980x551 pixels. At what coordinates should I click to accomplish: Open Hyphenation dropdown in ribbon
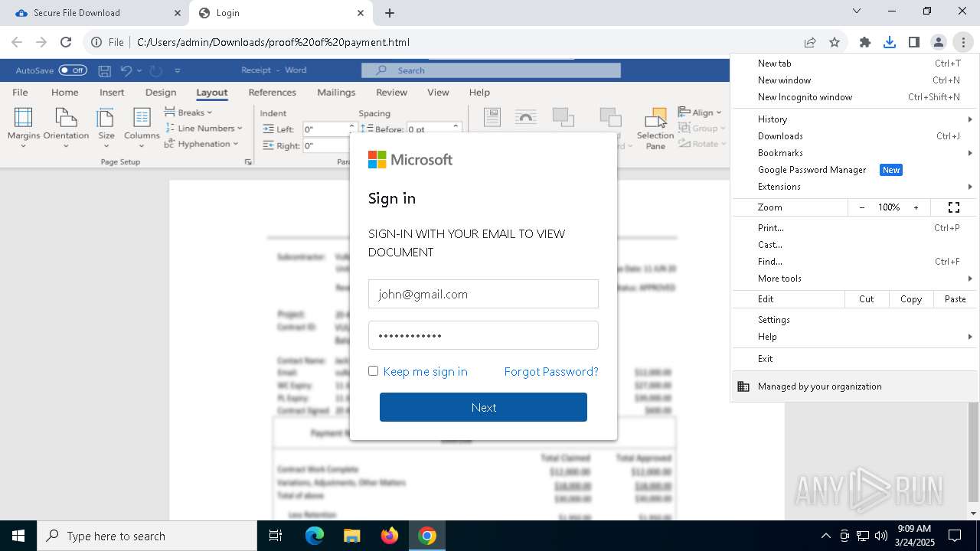201,144
